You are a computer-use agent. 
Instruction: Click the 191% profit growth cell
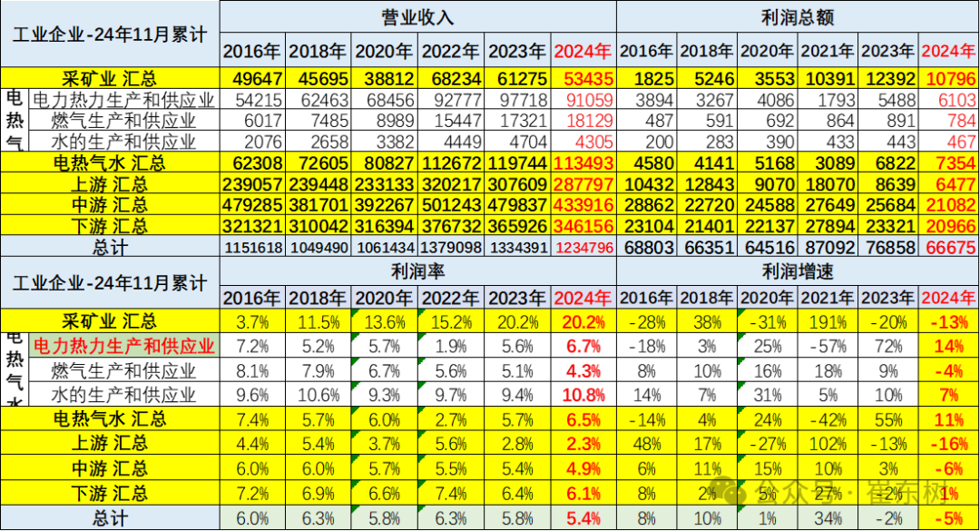(x=827, y=321)
